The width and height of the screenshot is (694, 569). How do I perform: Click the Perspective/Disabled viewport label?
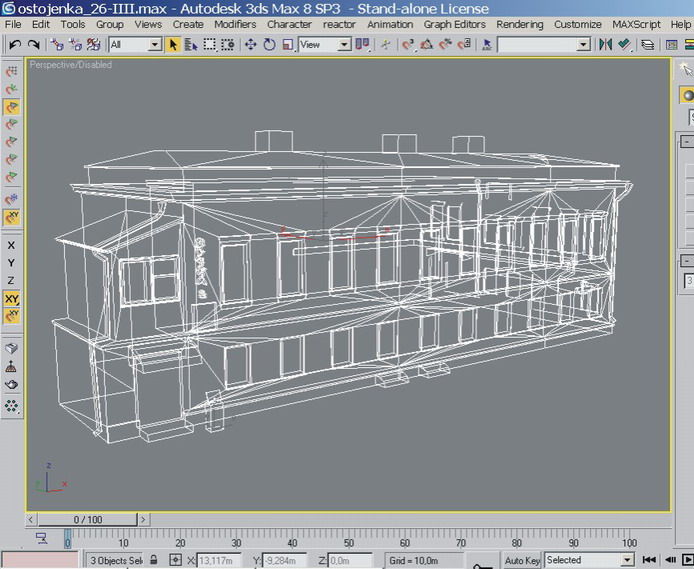[x=71, y=65]
